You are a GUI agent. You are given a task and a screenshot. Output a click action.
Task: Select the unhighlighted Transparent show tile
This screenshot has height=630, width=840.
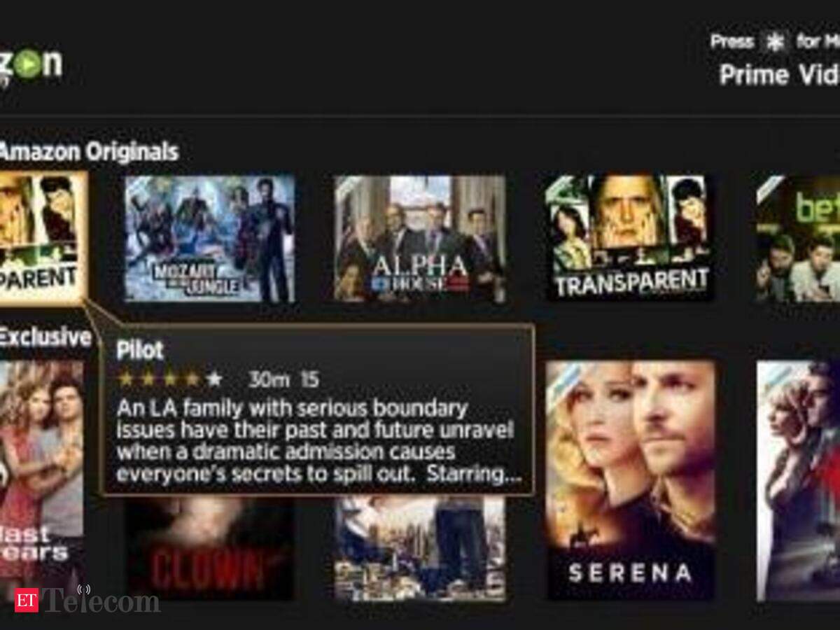(x=629, y=238)
